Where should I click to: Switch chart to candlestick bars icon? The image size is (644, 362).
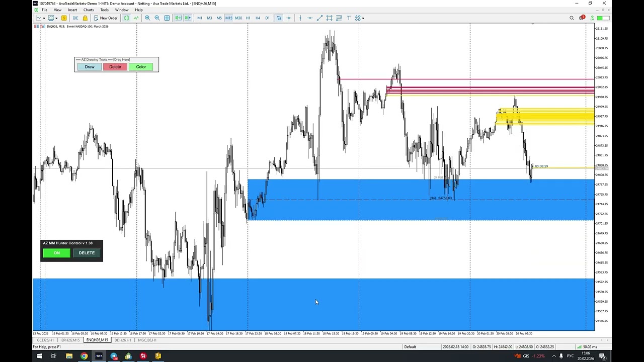[126, 18]
